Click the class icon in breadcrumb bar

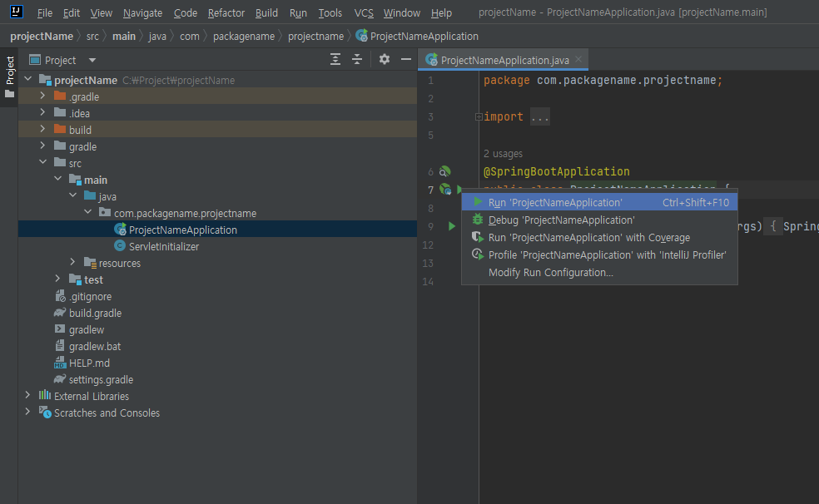(361, 36)
